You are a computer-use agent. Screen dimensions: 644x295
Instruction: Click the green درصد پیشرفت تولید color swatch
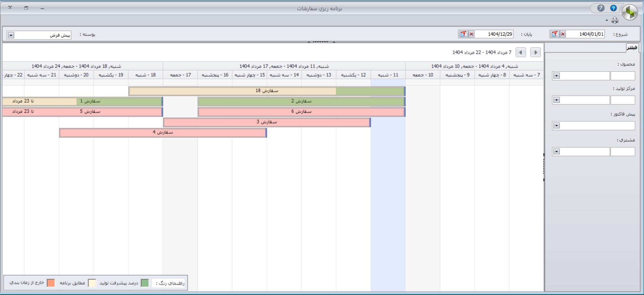pyautogui.click(x=145, y=283)
